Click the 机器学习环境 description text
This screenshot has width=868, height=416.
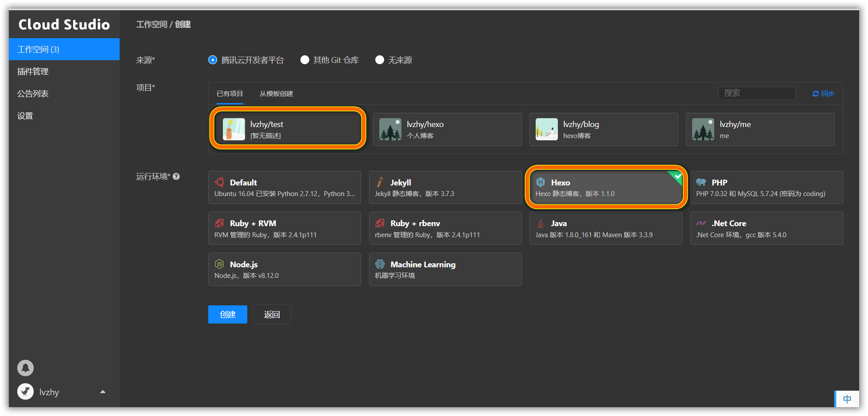coord(395,275)
